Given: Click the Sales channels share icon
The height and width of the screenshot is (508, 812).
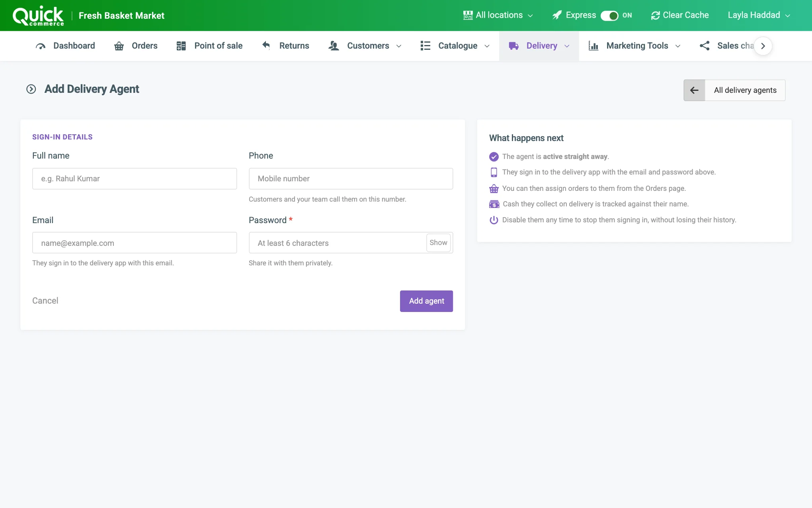Looking at the screenshot, I should click(705, 46).
